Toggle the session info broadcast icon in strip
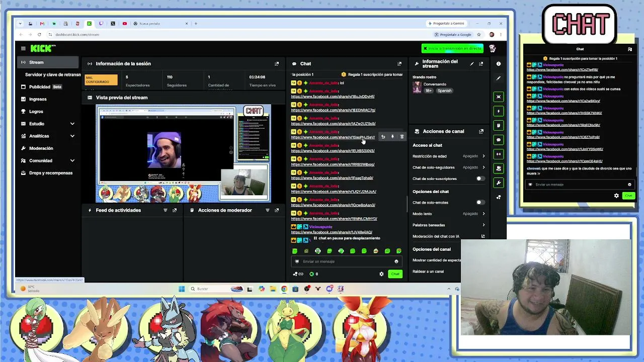This screenshot has height=362, width=644. coord(498,154)
